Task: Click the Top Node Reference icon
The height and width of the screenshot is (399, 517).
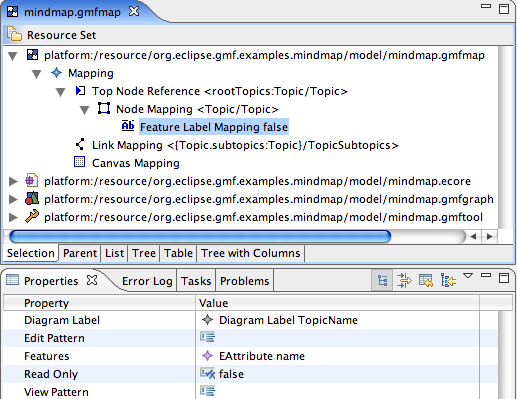Action: point(80,91)
